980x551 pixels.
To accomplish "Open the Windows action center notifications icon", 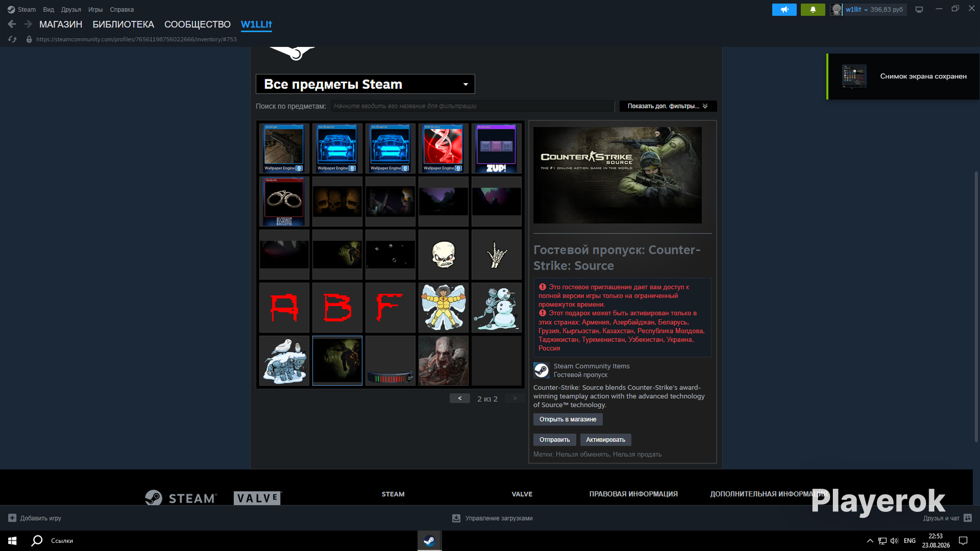I will tap(963, 541).
